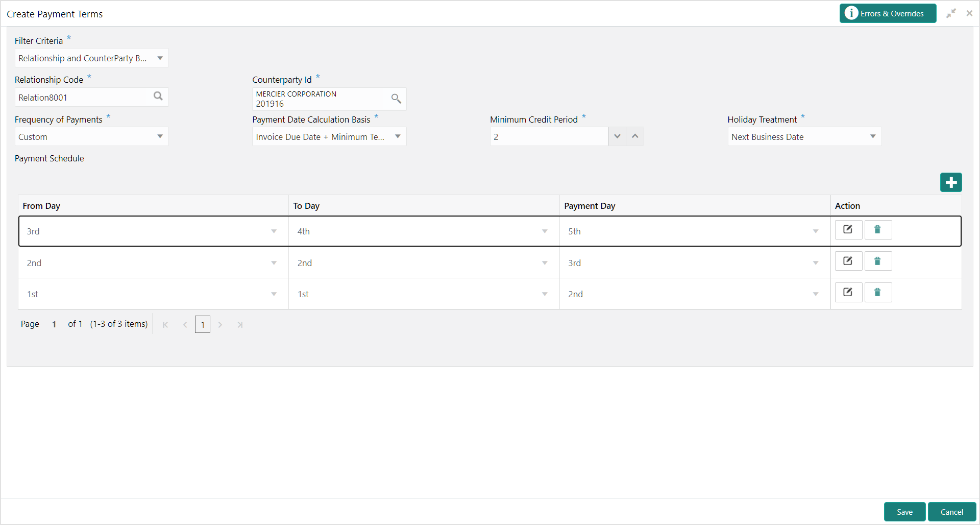Expand the Holiday Treatment dropdown
The height and width of the screenshot is (525, 980).
point(804,137)
